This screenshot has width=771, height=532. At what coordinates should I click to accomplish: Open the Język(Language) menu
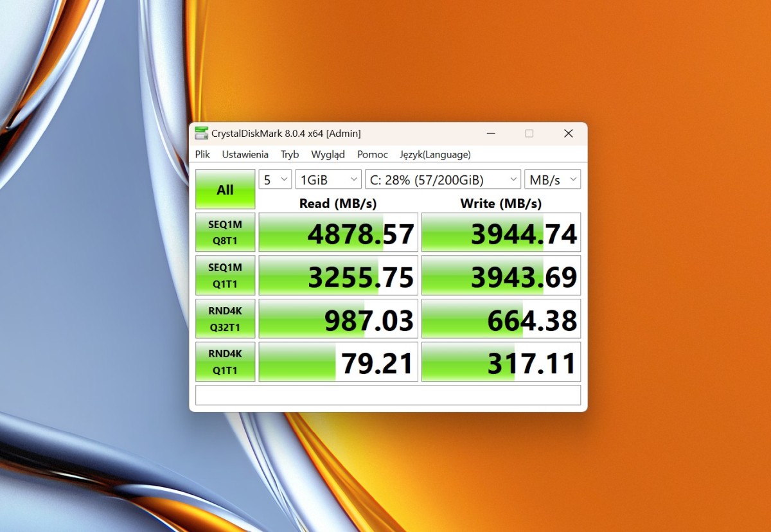(435, 154)
